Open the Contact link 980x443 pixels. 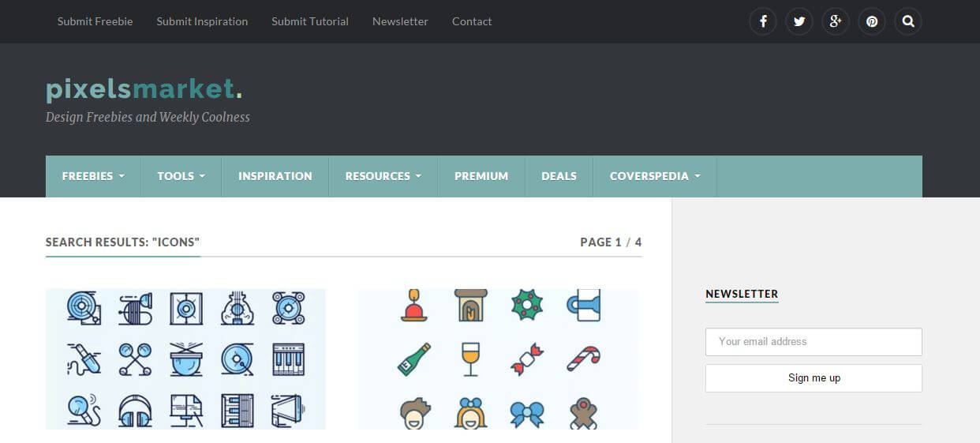click(472, 21)
